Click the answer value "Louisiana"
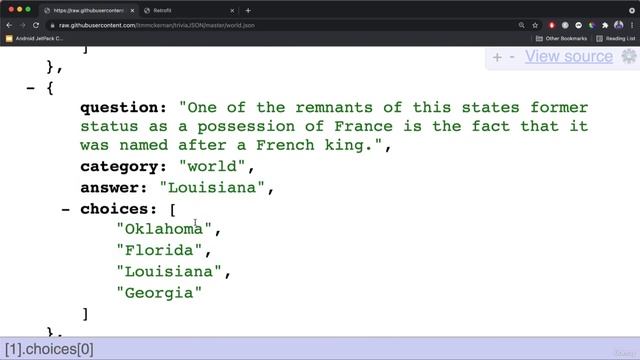 coord(212,188)
